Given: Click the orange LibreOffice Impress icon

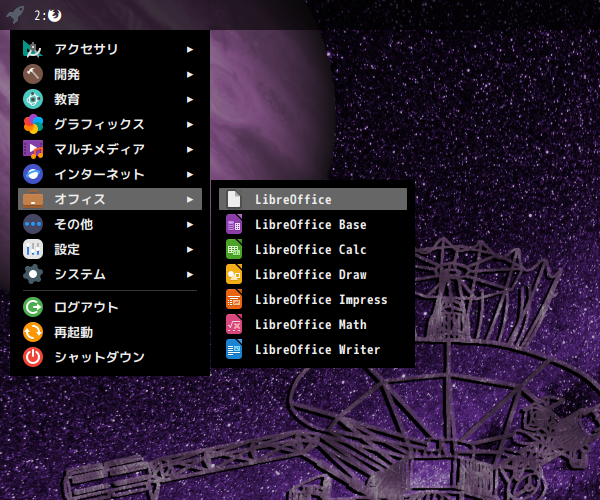Looking at the screenshot, I should click(x=234, y=299).
